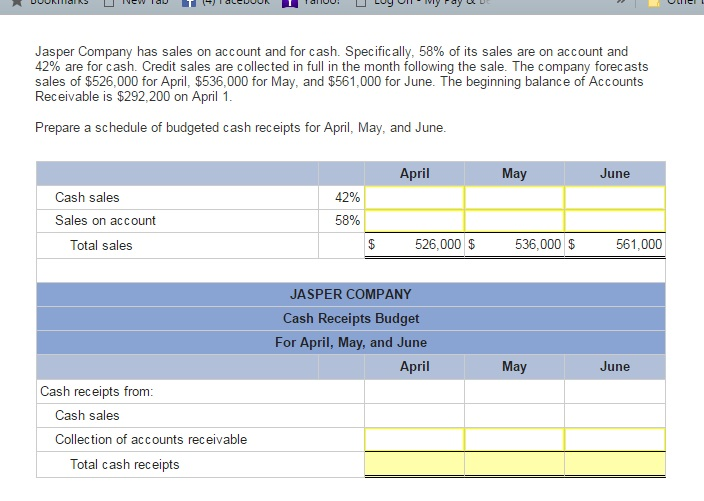Select the Sales on account June cell
704x501 pixels.
(615, 221)
